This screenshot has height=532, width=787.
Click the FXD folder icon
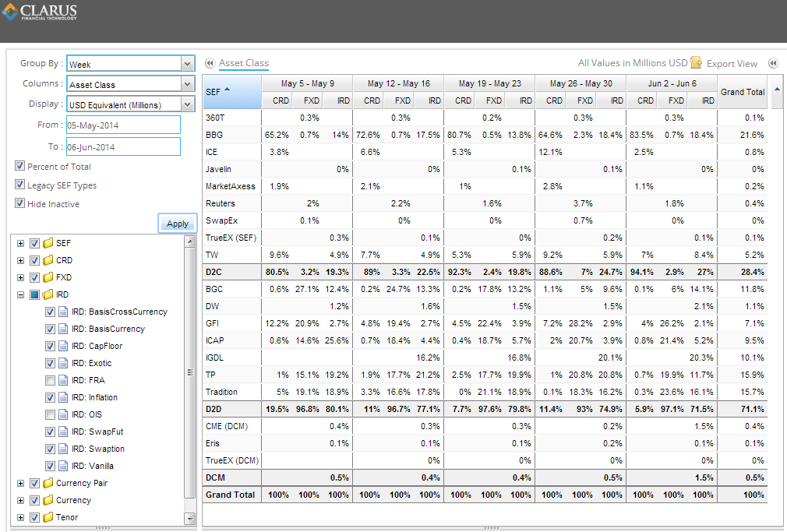point(48,277)
